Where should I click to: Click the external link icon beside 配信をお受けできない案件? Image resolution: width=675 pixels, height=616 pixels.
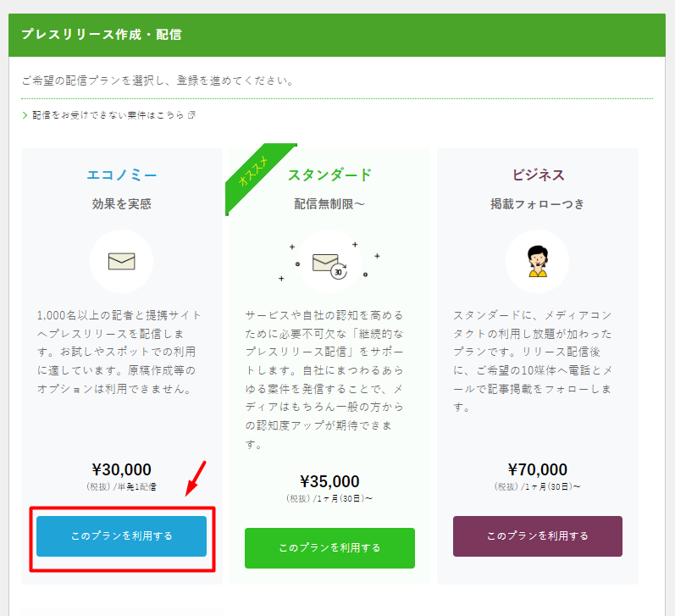coord(191,115)
